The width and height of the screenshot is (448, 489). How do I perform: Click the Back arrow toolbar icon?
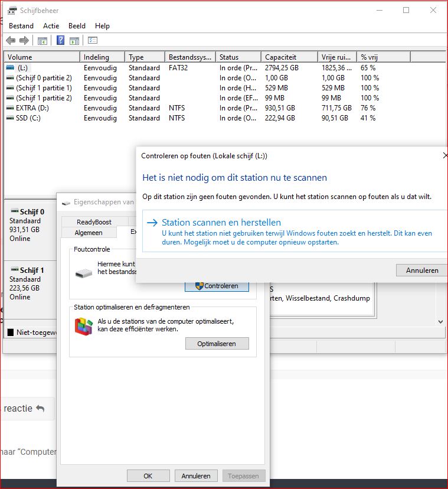(11, 41)
